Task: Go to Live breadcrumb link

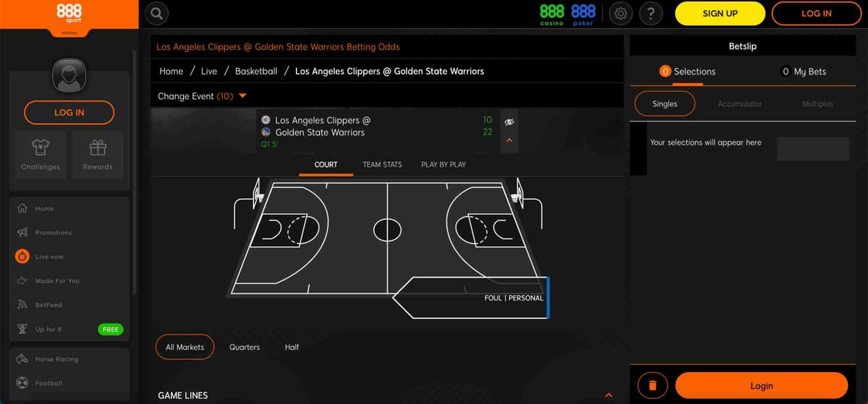Action: pyautogui.click(x=209, y=71)
